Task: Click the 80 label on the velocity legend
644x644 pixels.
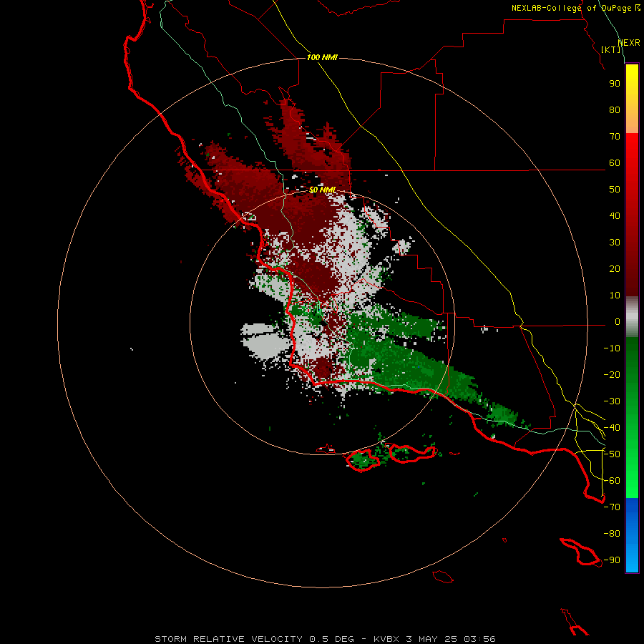Action: coord(615,110)
